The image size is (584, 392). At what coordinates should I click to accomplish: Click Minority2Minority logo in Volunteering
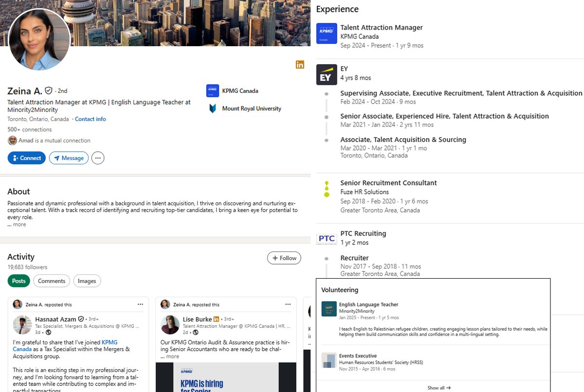329,309
